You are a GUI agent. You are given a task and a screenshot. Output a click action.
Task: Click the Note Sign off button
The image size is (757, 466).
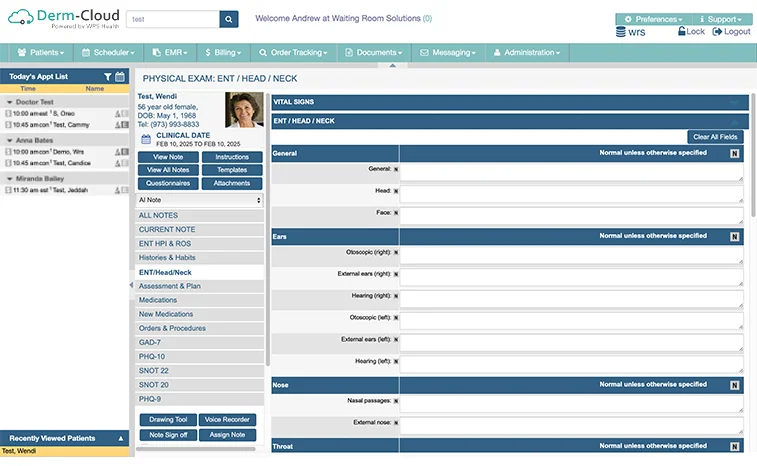tap(168, 435)
